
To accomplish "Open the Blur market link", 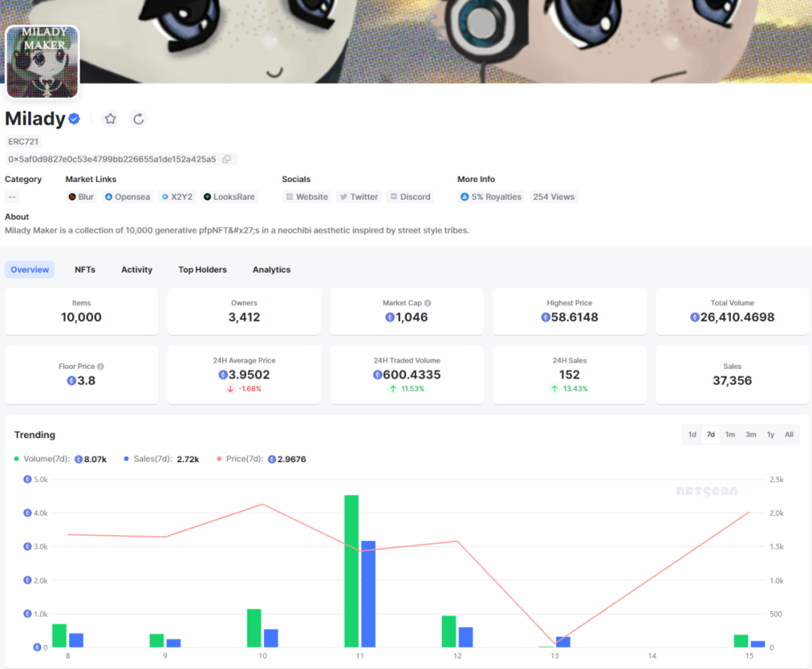I will [x=81, y=197].
